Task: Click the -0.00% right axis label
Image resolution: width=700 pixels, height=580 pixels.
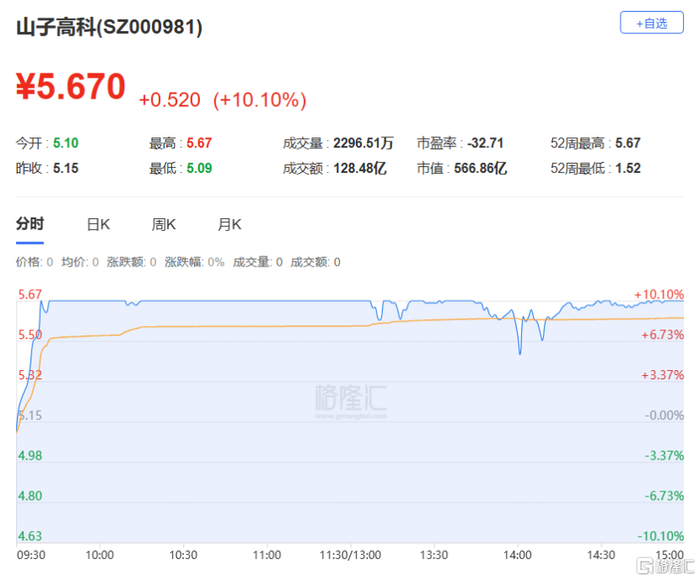Action: pos(664,416)
